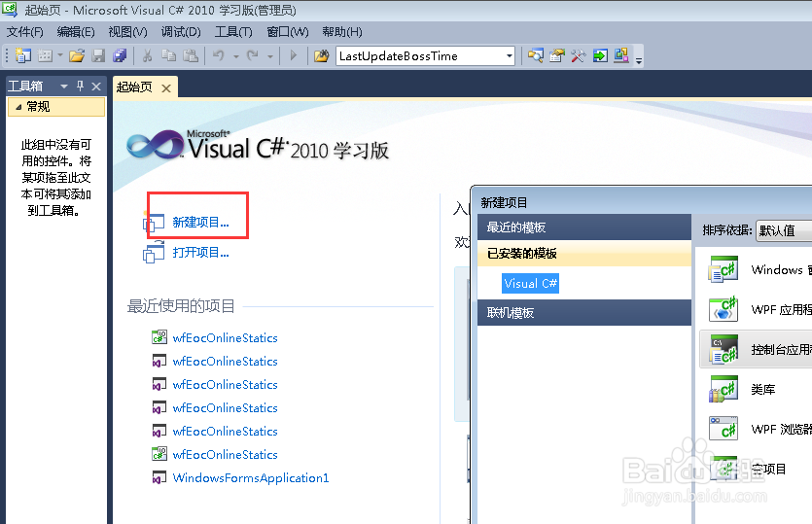This screenshot has width=812, height=524.
Task: Click the Extension Manager toolbar icon
Action: pos(620,55)
